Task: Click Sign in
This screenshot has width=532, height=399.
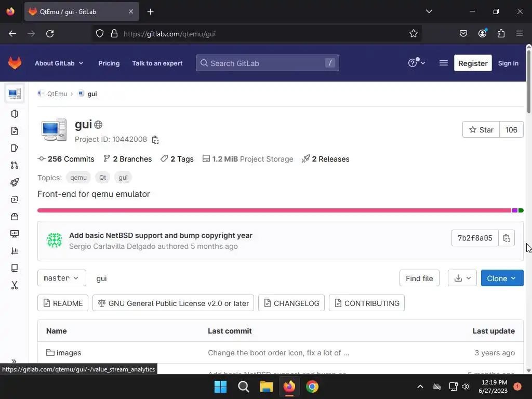Action: pyautogui.click(x=508, y=63)
